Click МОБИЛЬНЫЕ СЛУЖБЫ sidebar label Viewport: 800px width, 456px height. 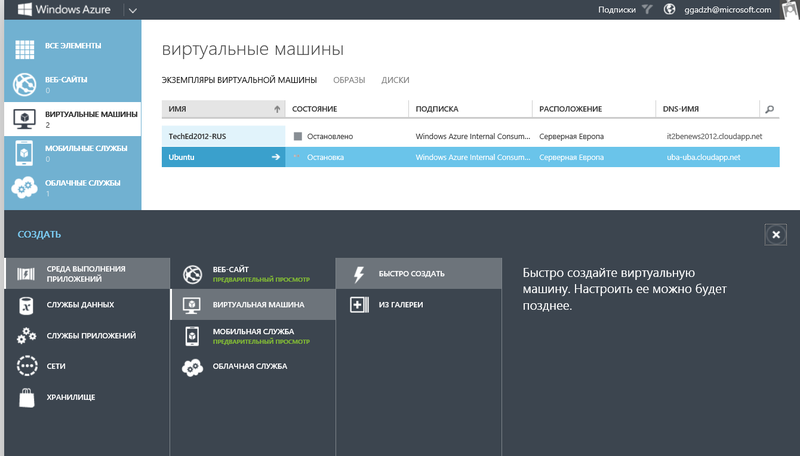[86, 148]
